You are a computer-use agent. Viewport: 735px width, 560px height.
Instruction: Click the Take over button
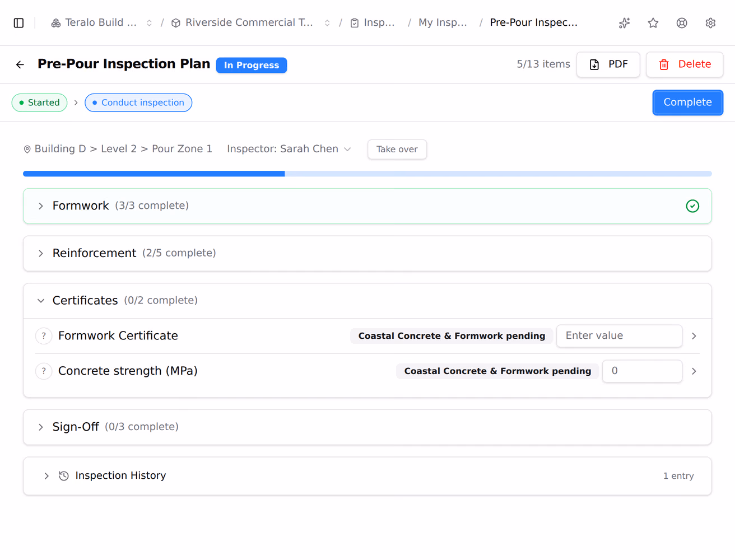[x=397, y=150]
